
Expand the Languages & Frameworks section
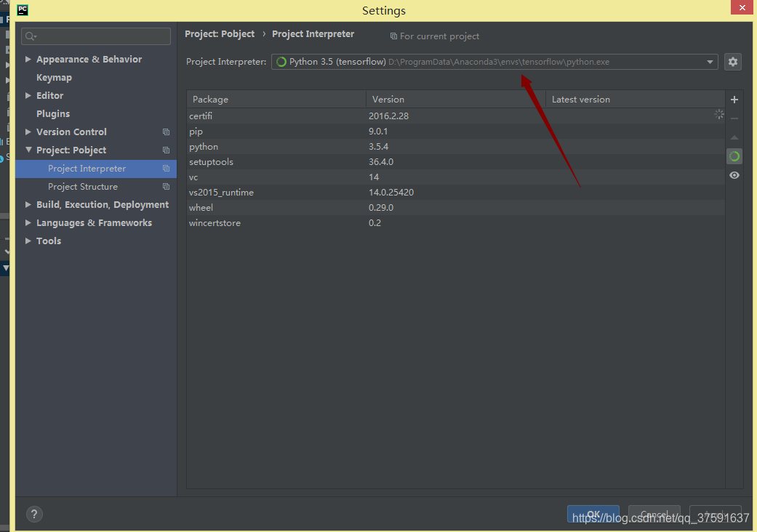28,222
